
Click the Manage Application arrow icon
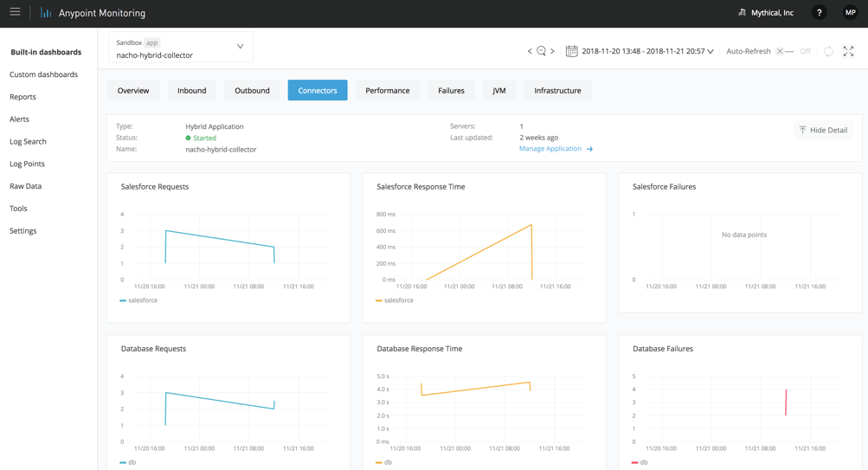589,149
